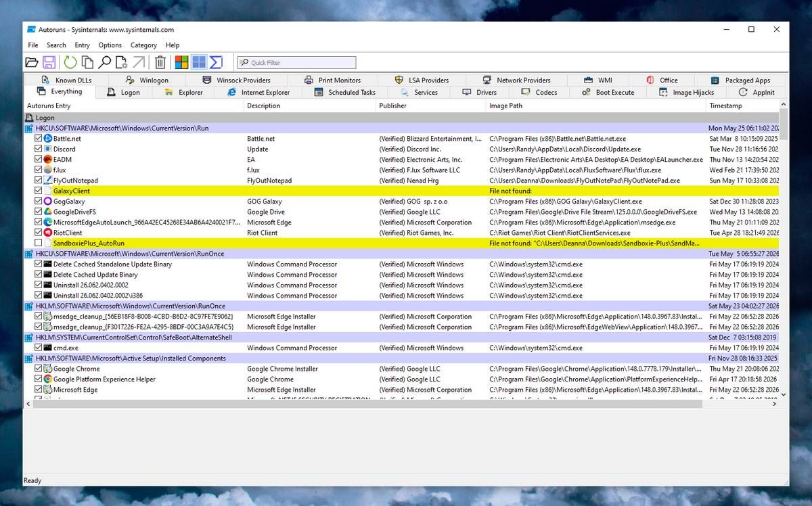Open the Known DLLs tab
The width and height of the screenshot is (812, 506).
67,80
